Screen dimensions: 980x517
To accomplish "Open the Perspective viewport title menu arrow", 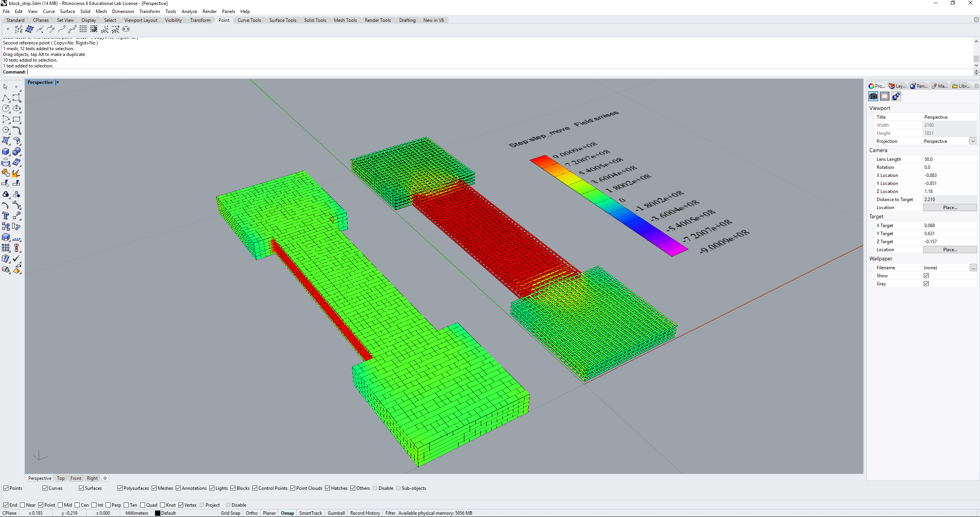I will pos(57,82).
